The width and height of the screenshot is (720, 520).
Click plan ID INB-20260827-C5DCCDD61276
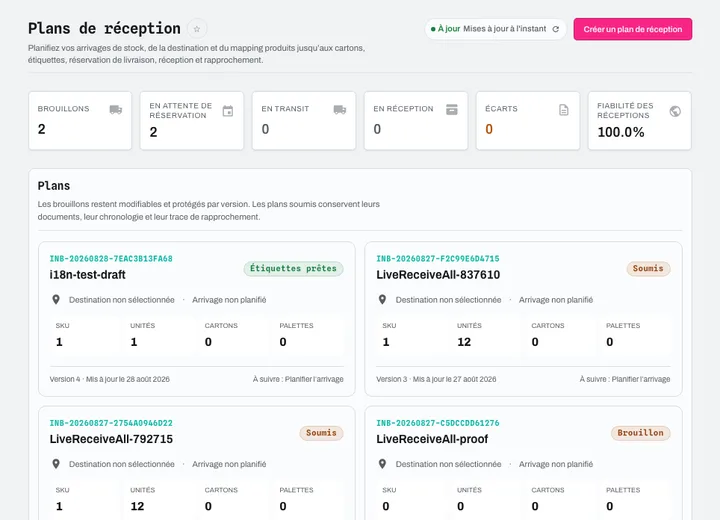[x=438, y=423]
